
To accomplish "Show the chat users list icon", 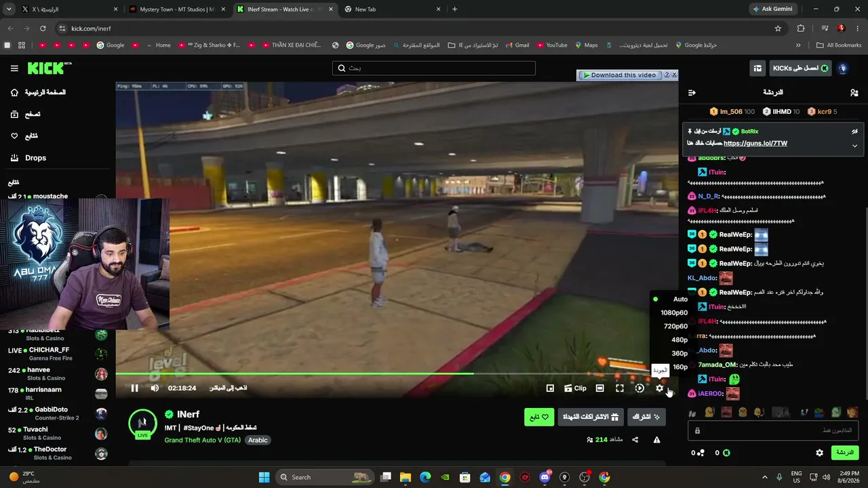I will point(854,93).
